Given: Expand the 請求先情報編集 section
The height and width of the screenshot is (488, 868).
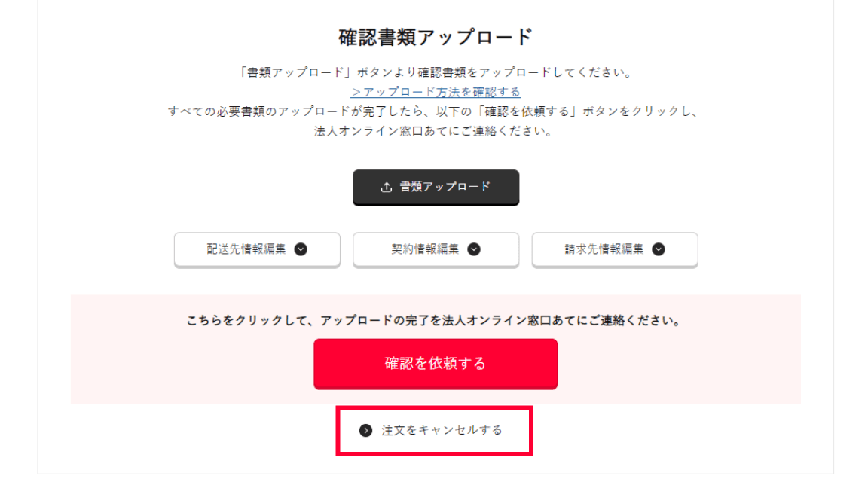Looking at the screenshot, I should (605, 250).
